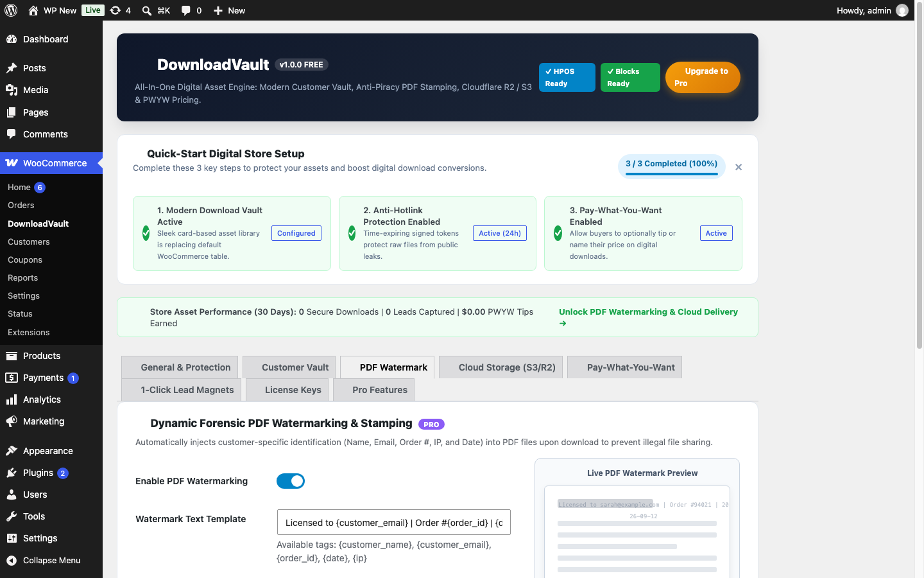Click the Appearance brush icon
Image resolution: width=924 pixels, height=578 pixels.
tap(12, 451)
